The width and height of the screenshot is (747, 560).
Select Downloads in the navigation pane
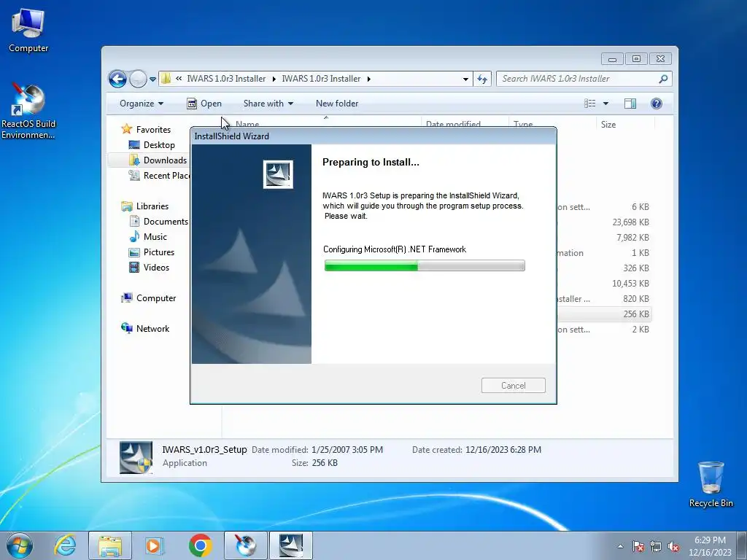[x=158, y=160]
